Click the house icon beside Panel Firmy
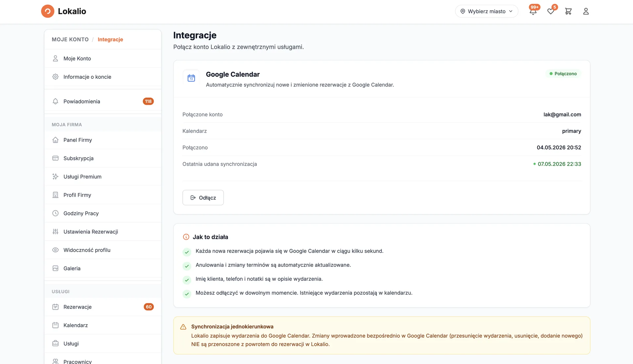The image size is (633, 364). coord(55,140)
